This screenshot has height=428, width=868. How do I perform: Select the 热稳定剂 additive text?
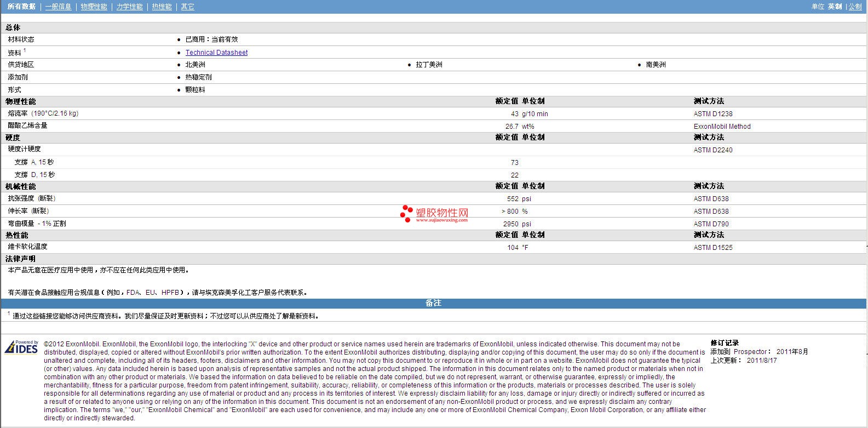(x=198, y=77)
